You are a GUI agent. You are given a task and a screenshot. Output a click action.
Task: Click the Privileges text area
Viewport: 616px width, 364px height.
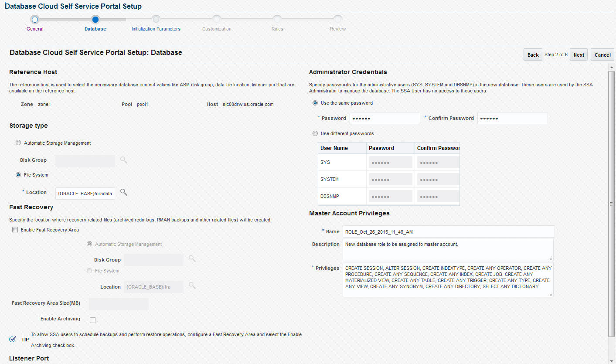click(x=448, y=280)
